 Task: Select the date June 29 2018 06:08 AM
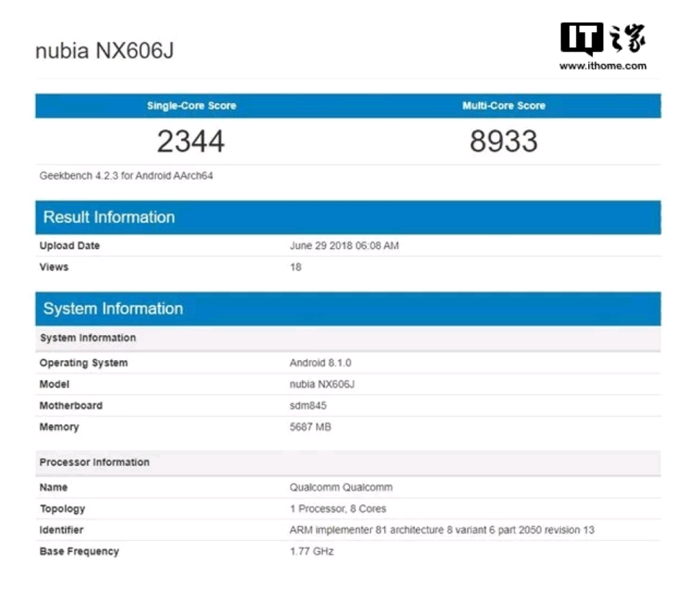point(344,246)
